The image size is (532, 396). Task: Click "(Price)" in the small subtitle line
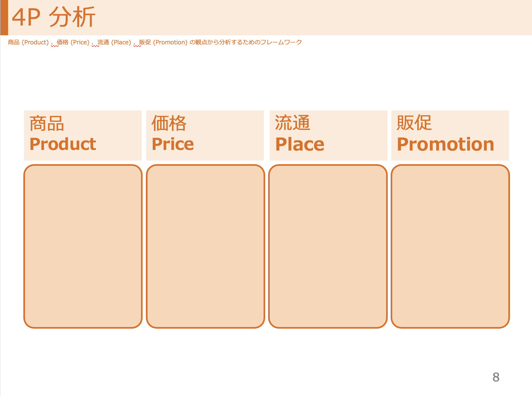tap(80, 42)
